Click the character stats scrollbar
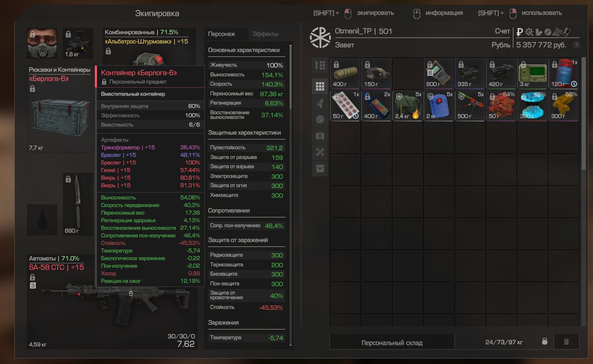The height and width of the screenshot is (364, 593). (291, 76)
